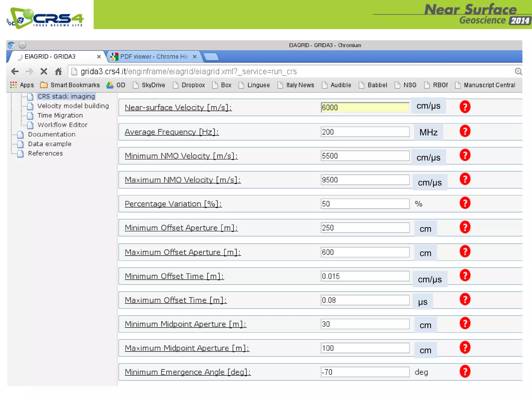Click the Maximum Offset Time [m] label link
Image resolution: width=532 pixels, height=399 pixels.
[176, 300]
